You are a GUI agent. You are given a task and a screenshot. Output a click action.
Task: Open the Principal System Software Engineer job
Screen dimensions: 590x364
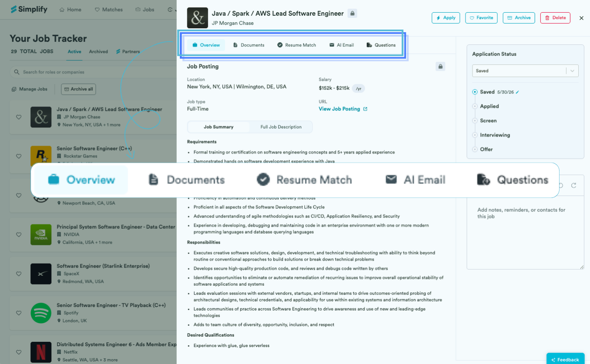116,227
